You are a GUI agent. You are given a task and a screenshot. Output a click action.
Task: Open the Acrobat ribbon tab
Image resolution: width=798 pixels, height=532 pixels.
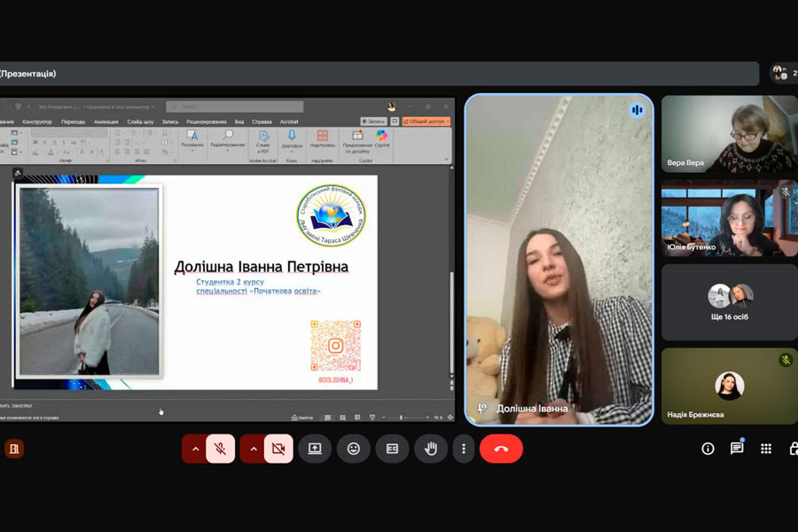point(289,121)
